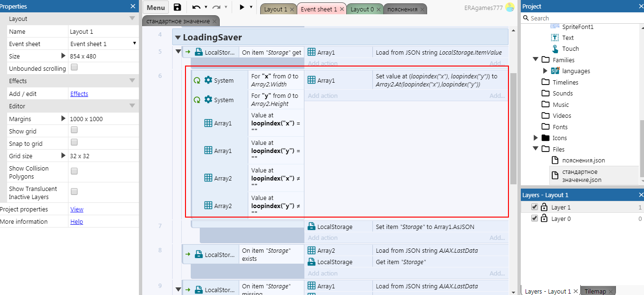Open the More information Help link
This screenshot has width=644, height=295.
pos(77,221)
